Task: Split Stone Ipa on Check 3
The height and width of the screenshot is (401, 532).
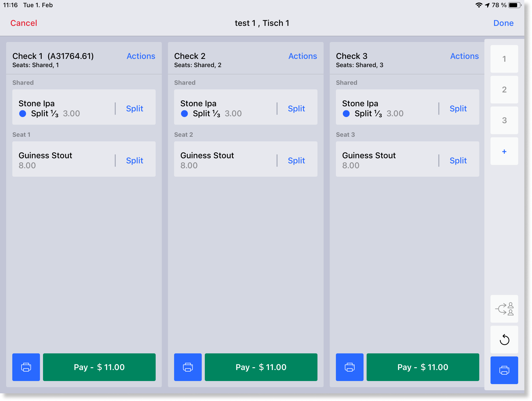Action: pos(458,109)
